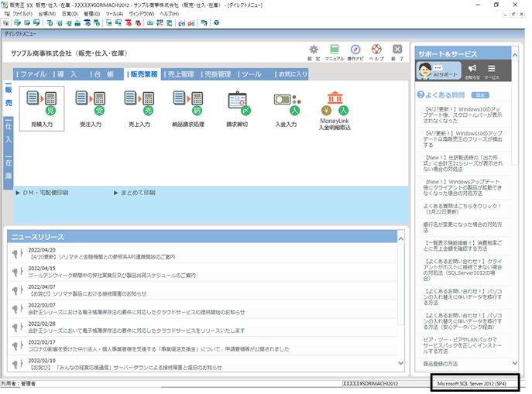The height and width of the screenshot is (394, 532).
Task: Click the よくある質問 question mark icon
Action: tap(420, 94)
